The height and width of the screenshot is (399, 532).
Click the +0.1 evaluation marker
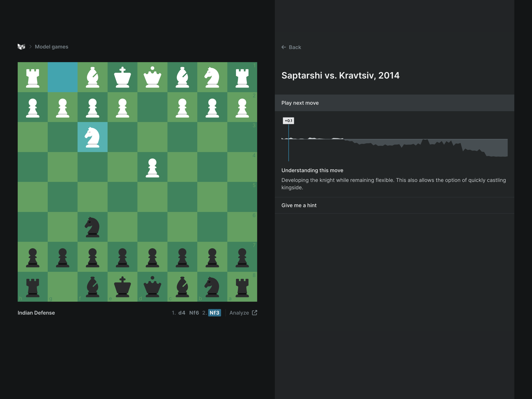coord(288,121)
